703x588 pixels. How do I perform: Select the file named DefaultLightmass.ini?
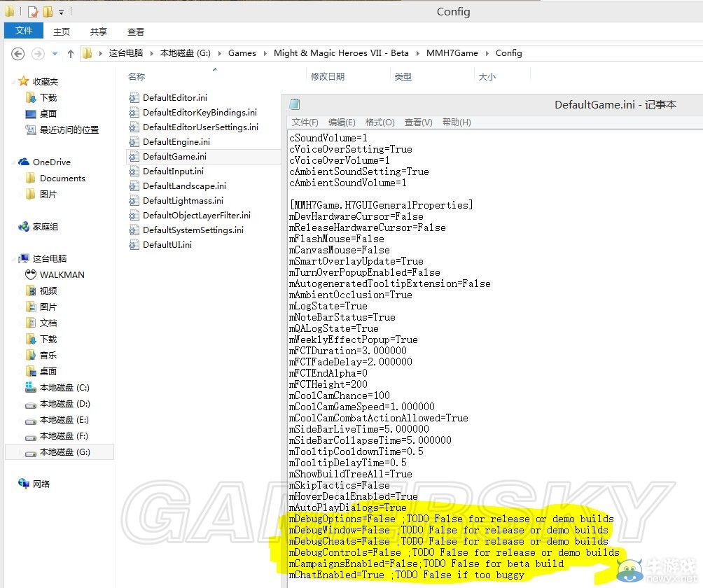pyautogui.click(x=183, y=201)
